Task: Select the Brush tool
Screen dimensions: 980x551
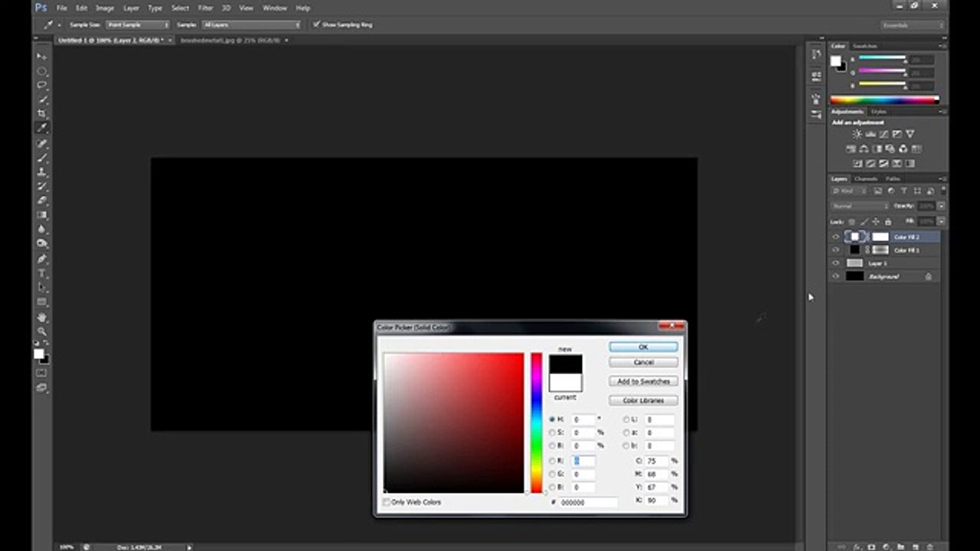Action: pyautogui.click(x=42, y=158)
